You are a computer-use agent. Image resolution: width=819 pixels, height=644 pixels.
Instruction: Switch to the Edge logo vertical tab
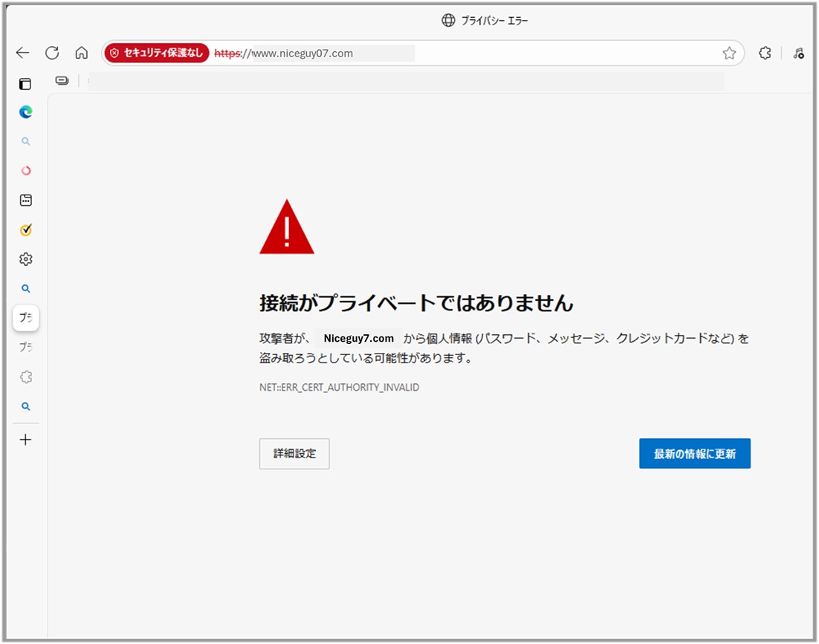click(x=26, y=112)
